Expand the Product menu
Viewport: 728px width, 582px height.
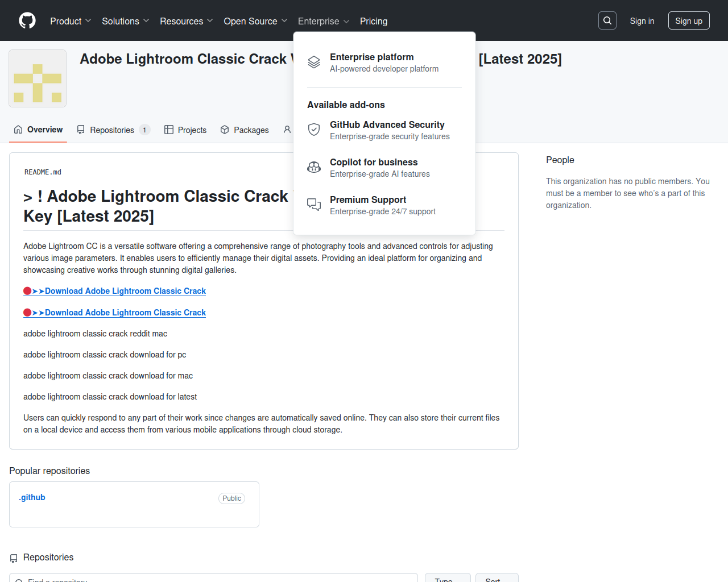point(71,21)
